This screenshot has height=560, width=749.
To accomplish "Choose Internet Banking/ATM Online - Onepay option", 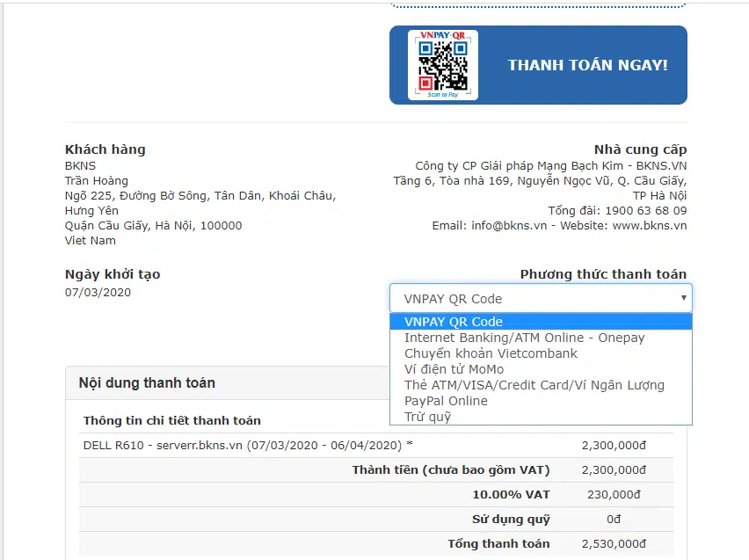I will tap(541, 338).
